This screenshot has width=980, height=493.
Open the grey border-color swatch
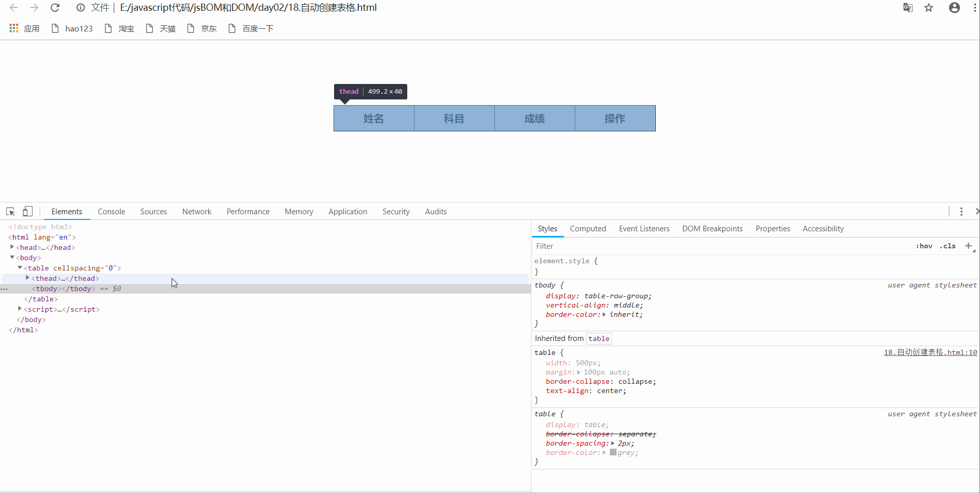[613, 452]
